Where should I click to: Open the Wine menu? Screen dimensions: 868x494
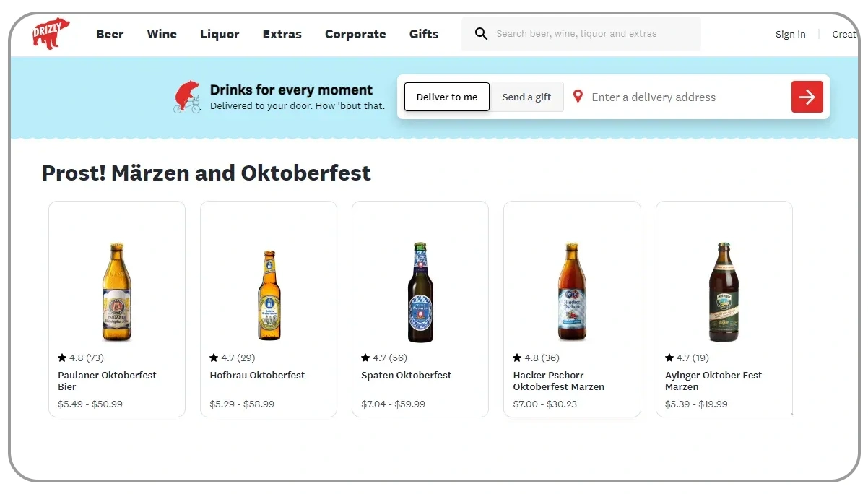tap(161, 34)
